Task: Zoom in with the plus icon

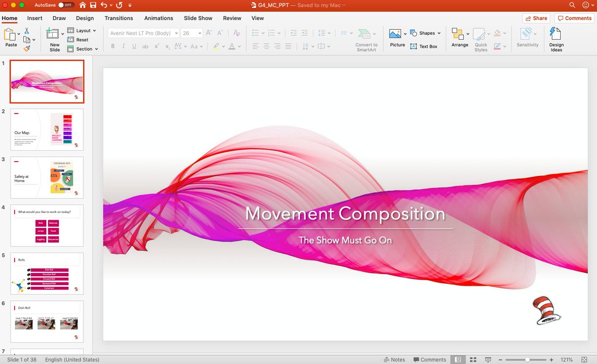Action: [x=551, y=360]
